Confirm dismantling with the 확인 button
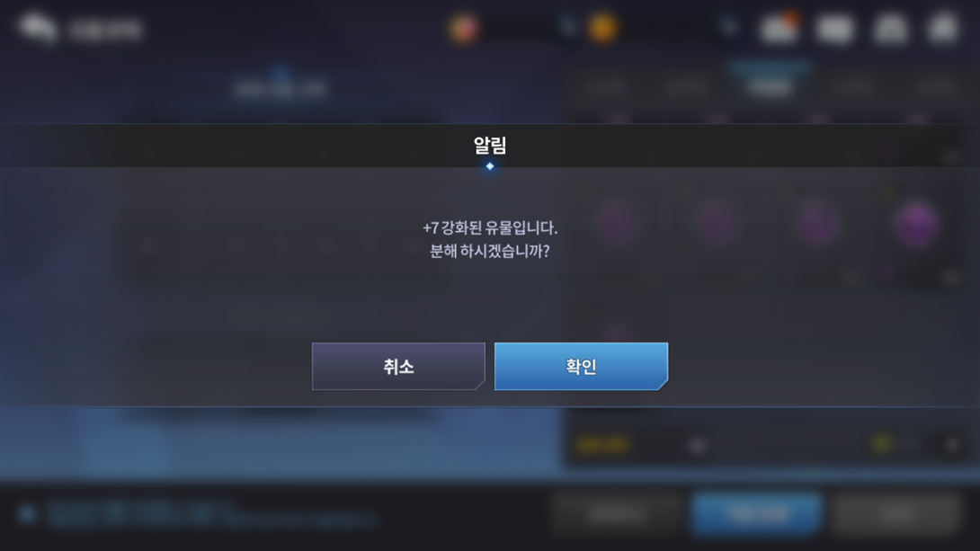This screenshot has width=980, height=551. (581, 366)
